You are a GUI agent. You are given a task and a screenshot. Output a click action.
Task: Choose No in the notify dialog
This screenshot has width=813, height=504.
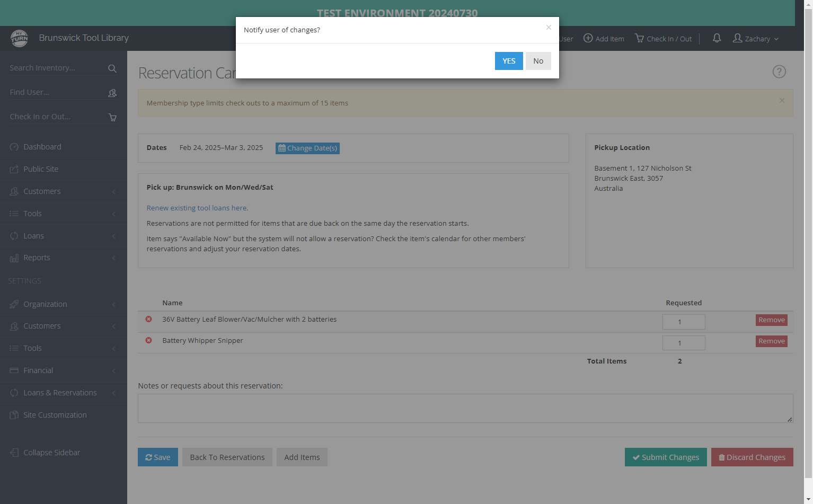point(538,61)
